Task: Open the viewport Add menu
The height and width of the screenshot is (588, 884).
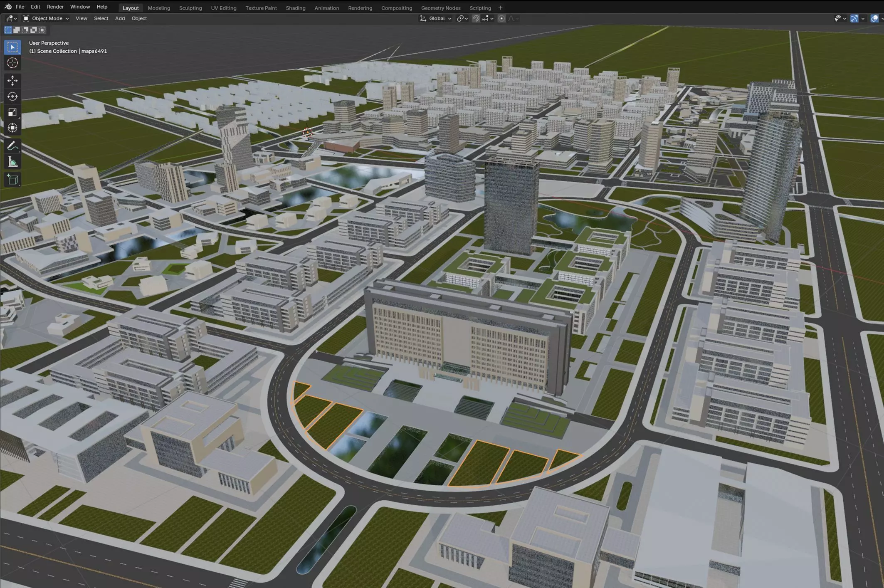Action: 120,18
